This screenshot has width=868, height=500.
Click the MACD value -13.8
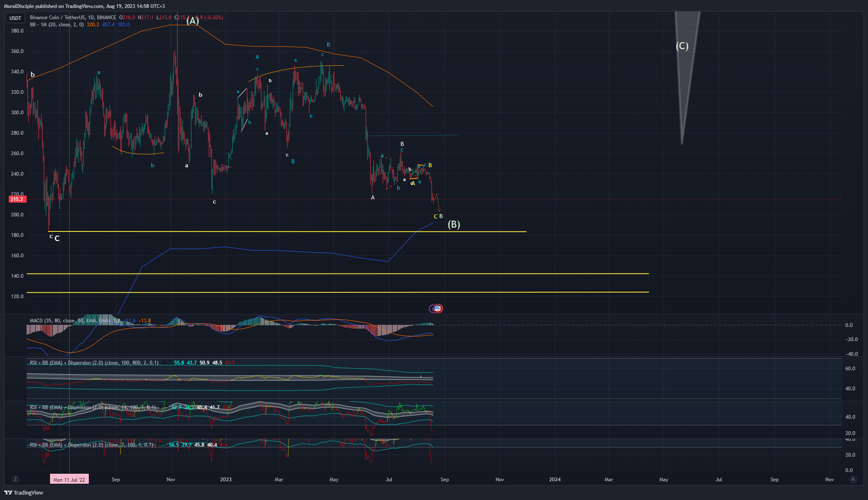point(145,321)
